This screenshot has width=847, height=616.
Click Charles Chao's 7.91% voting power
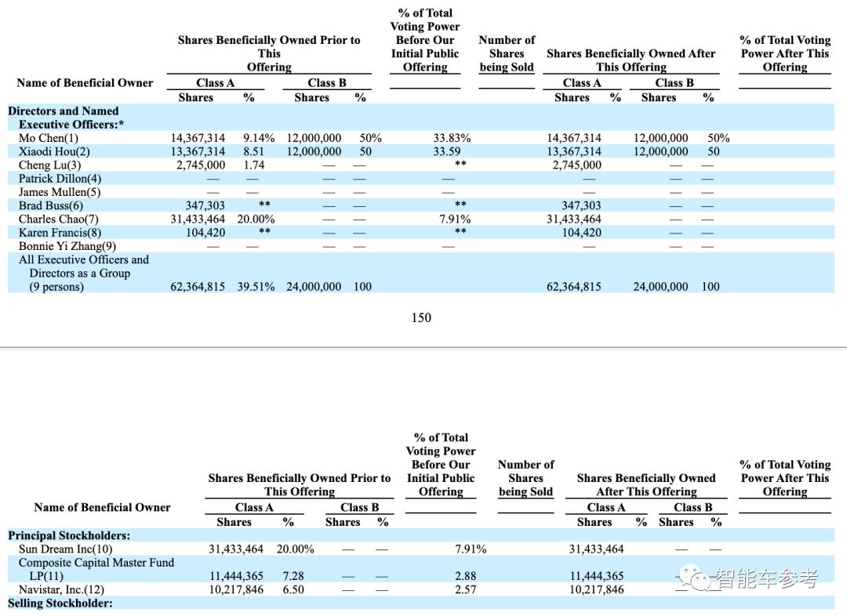[x=455, y=219]
